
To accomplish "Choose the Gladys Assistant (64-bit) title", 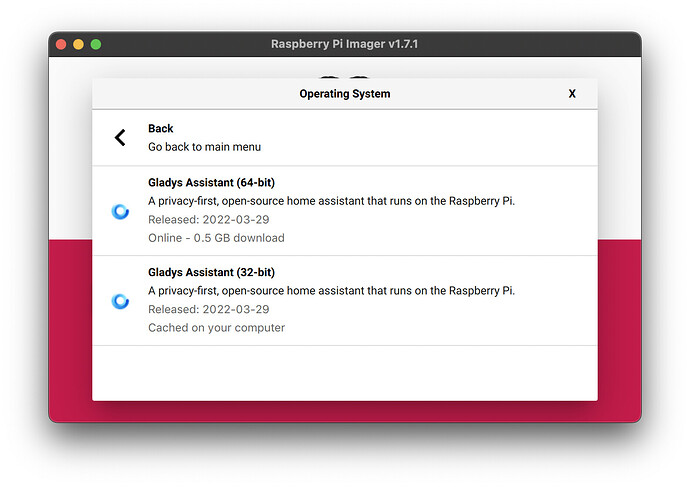I will click(x=211, y=183).
